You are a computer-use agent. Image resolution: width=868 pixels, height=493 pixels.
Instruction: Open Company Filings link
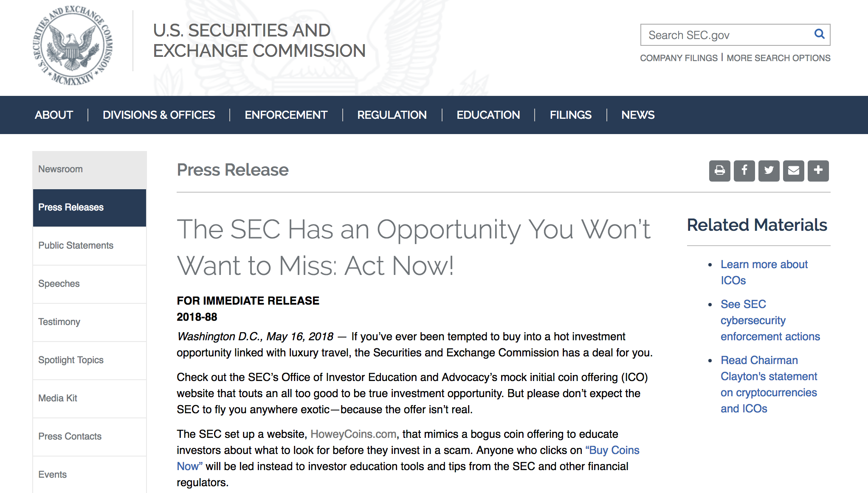(679, 58)
